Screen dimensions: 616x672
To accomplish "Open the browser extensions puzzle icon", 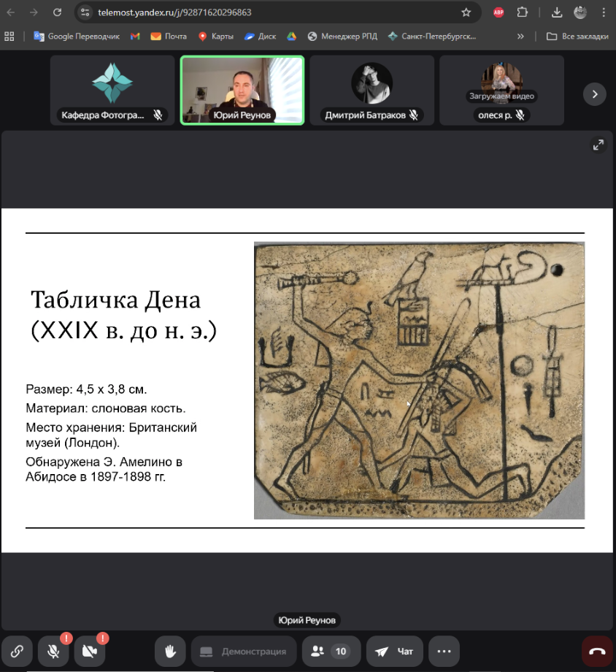I will (x=523, y=12).
